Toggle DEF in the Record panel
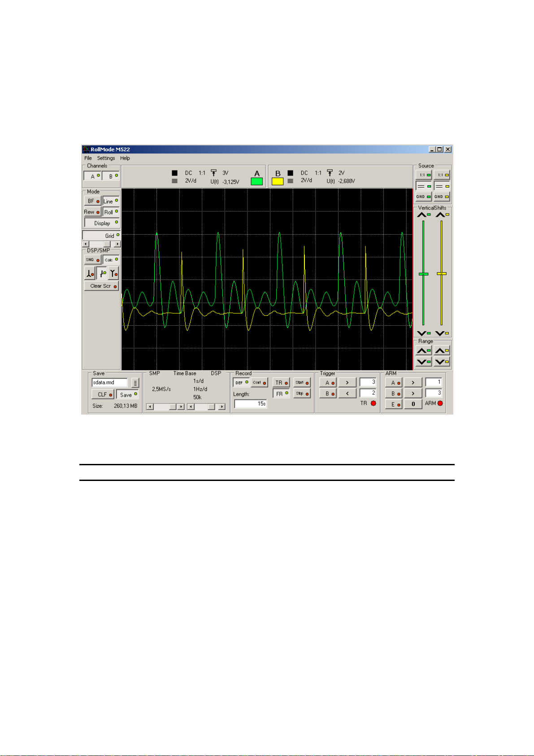Screen dimensions: 534x756 pyautogui.click(x=242, y=383)
